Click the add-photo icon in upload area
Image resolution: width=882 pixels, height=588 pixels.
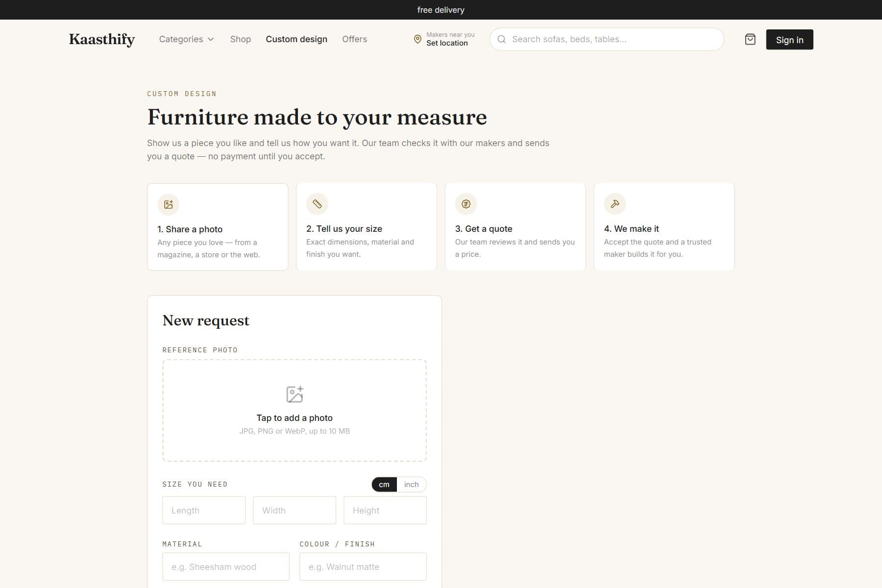click(x=294, y=394)
